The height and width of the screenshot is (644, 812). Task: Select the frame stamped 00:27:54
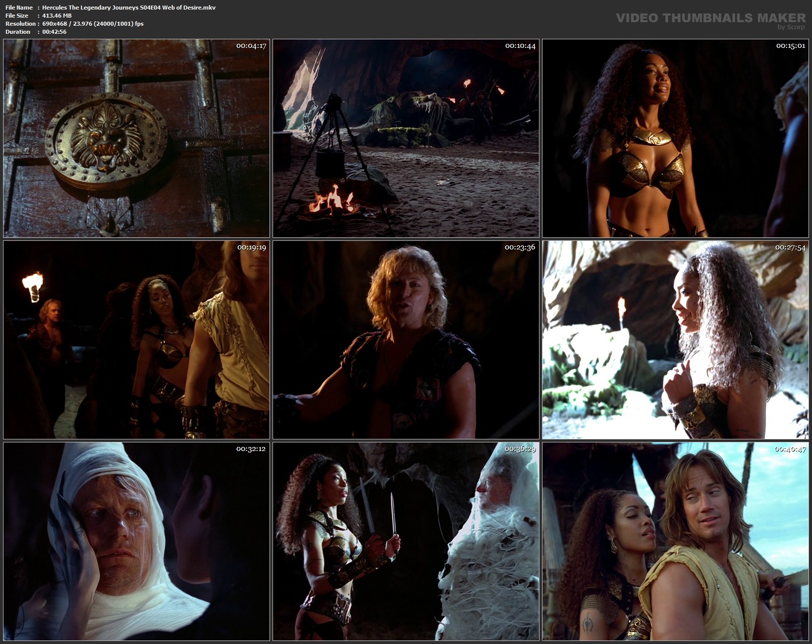pyautogui.click(x=675, y=340)
